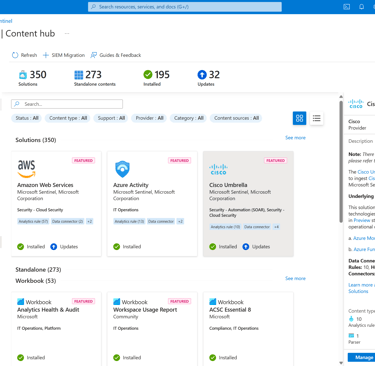
Task: Click the Refresh icon in the toolbar
Action: (15, 55)
